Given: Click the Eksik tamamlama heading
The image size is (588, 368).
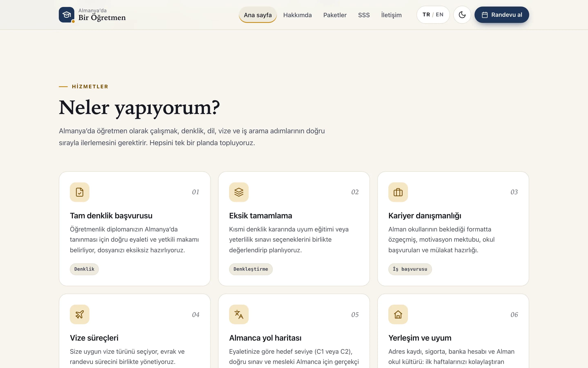Looking at the screenshot, I should [x=261, y=216].
